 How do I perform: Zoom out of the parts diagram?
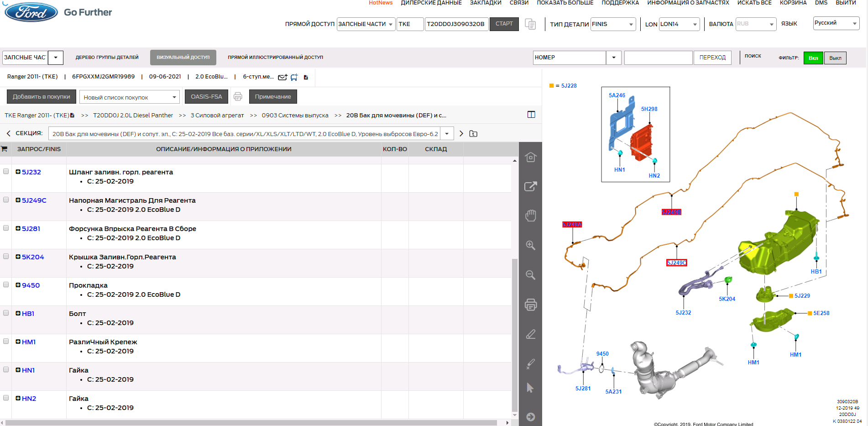point(530,275)
